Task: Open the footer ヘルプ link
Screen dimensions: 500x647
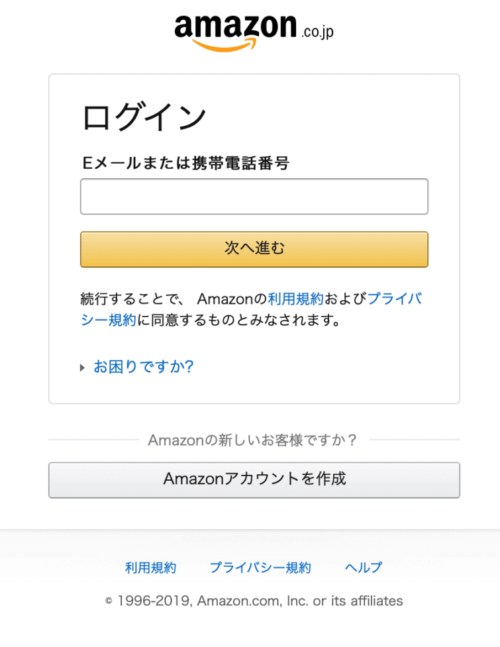Action: [363, 567]
